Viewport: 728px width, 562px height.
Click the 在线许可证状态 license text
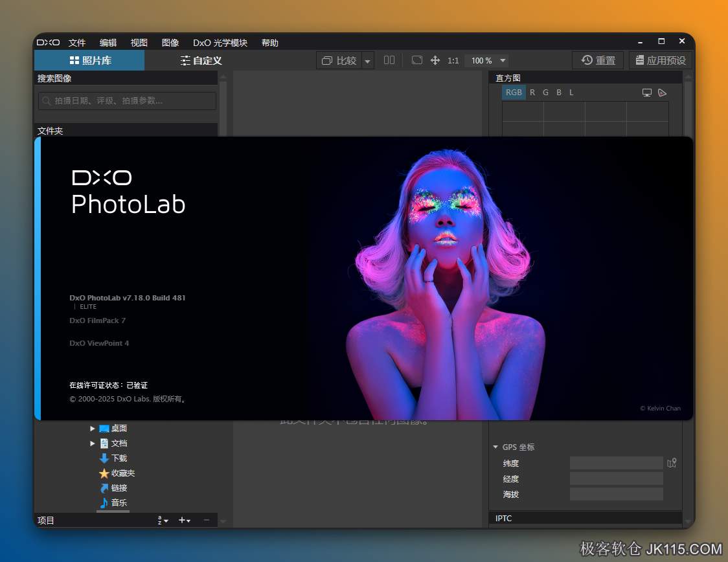(x=108, y=385)
